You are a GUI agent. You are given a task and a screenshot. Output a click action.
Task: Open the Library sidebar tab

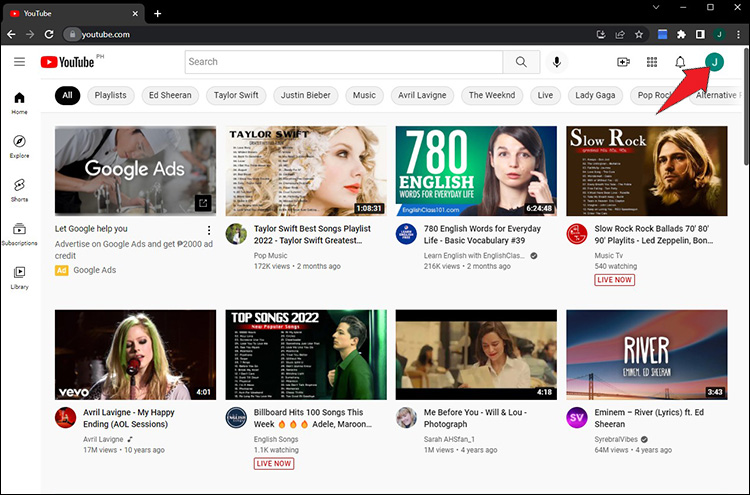pyautogui.click(x=19, y=277)
